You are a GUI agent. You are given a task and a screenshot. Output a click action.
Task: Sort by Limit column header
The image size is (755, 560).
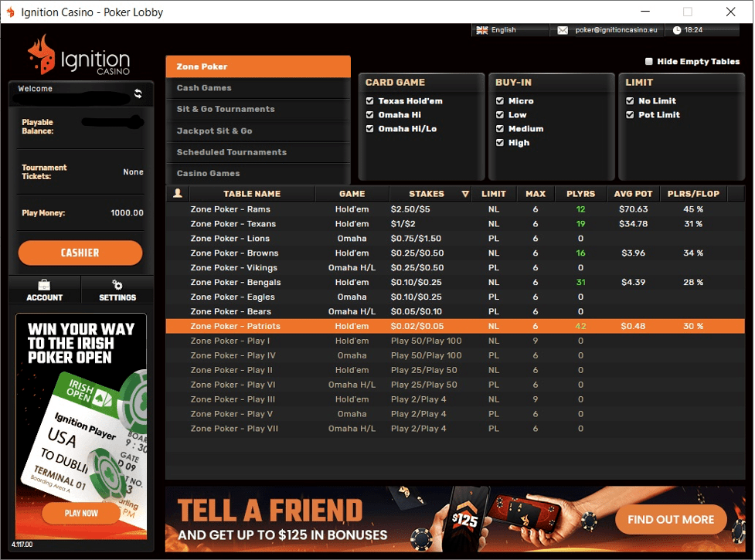click(x=494, y=194)
